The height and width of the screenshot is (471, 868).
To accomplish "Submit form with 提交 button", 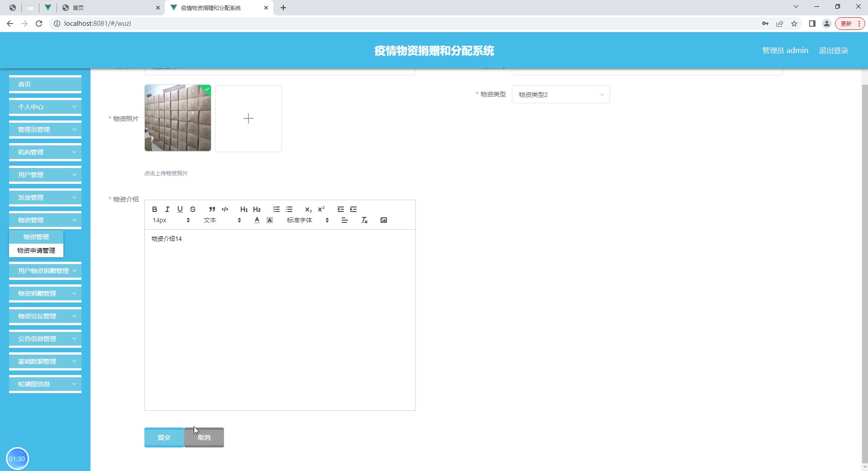I will 164,437.
